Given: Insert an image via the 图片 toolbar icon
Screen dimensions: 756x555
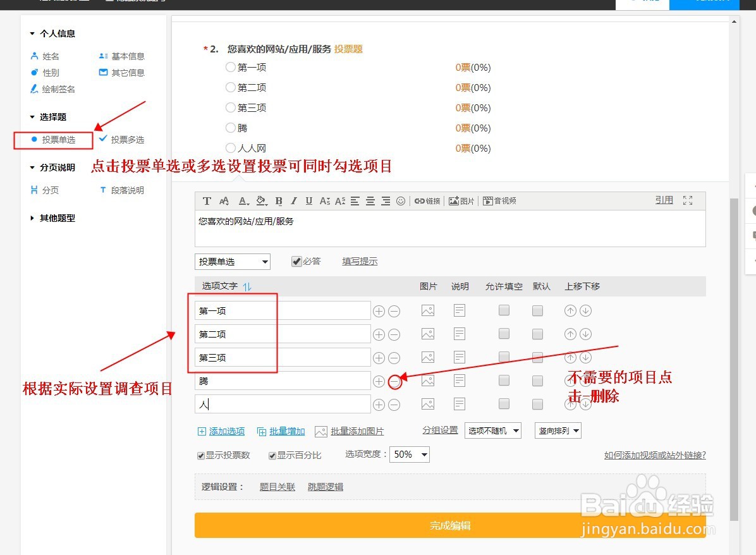Looking at the screenshot, I should [x=461, y=200].
